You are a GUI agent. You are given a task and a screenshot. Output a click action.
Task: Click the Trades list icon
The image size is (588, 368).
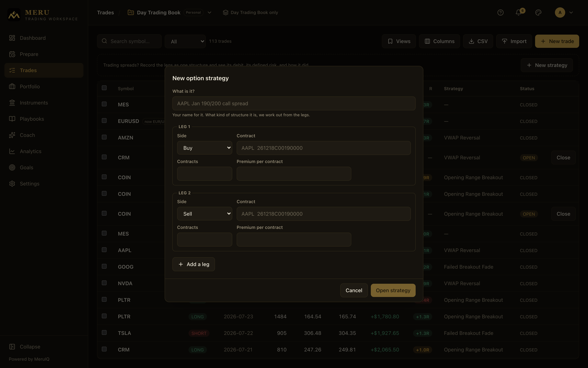pos(12,70)
